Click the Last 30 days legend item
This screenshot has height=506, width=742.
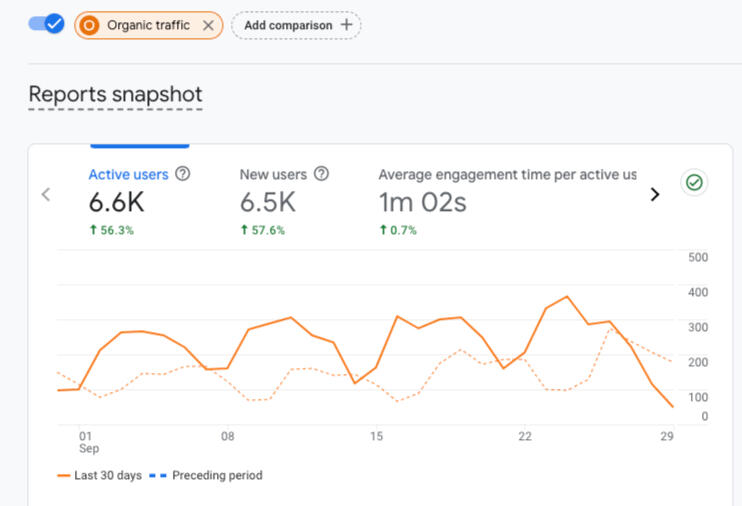click(107, 475)
